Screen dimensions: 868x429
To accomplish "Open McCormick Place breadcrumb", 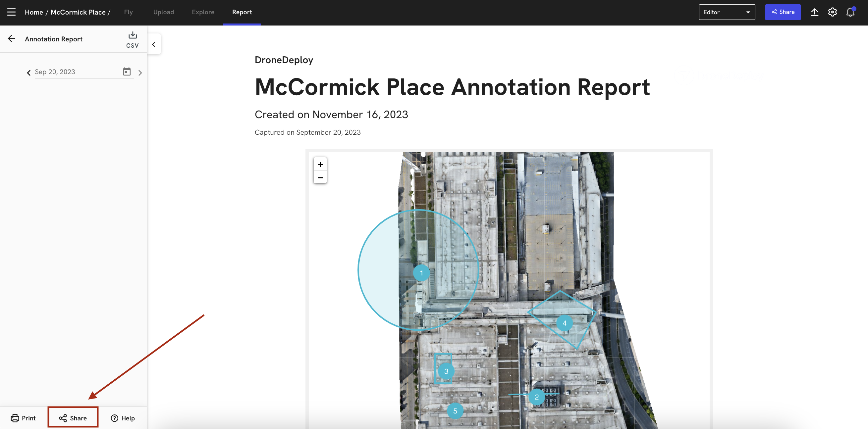I will (78, 12).
